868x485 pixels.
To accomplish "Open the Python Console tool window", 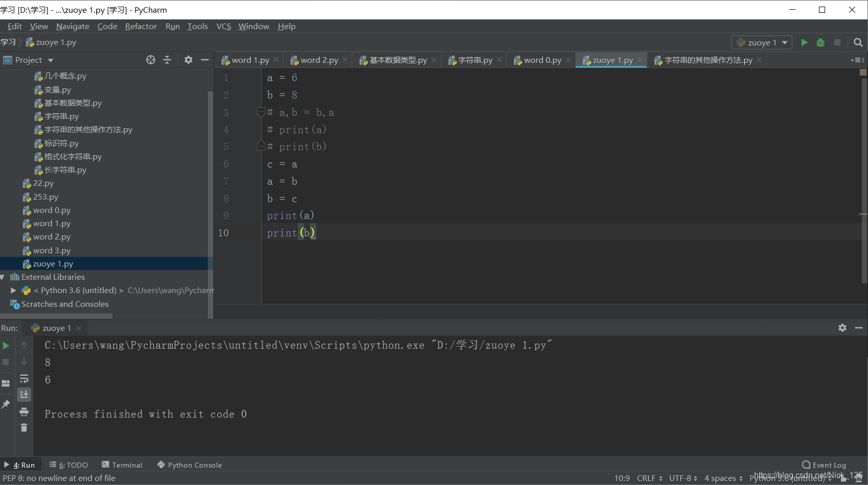I will pyautogui.click(x=190, y=465).
